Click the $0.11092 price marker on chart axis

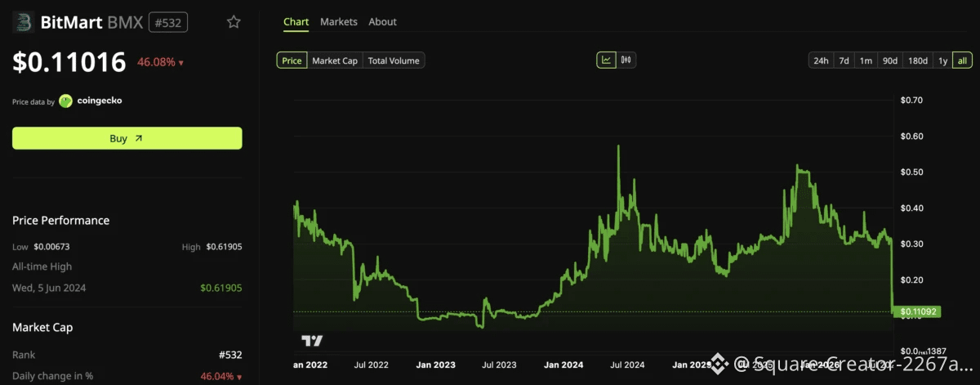click(917, 311)
